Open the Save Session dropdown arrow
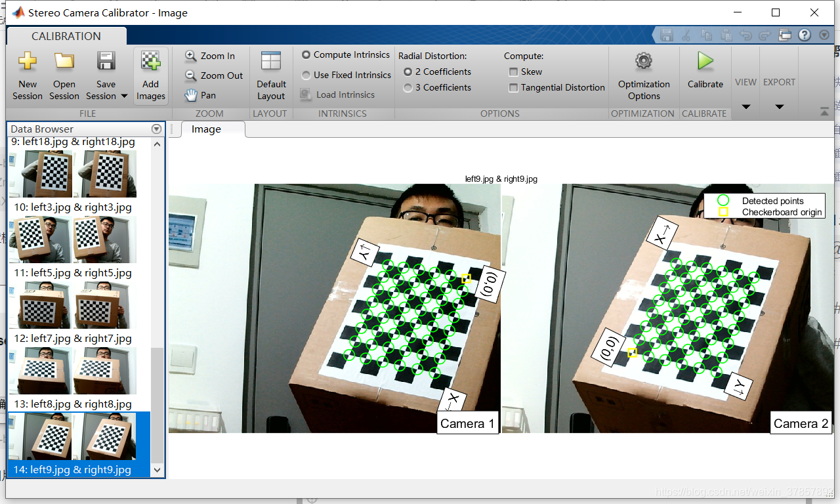 pos(124,96)
